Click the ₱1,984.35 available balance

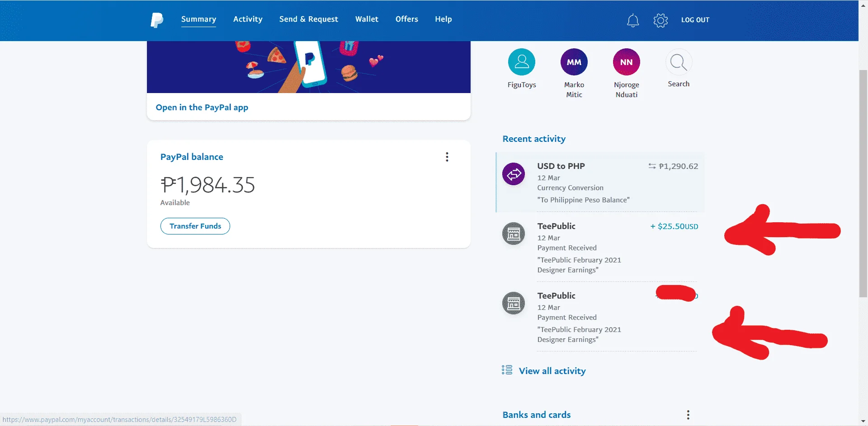point(208,185)
